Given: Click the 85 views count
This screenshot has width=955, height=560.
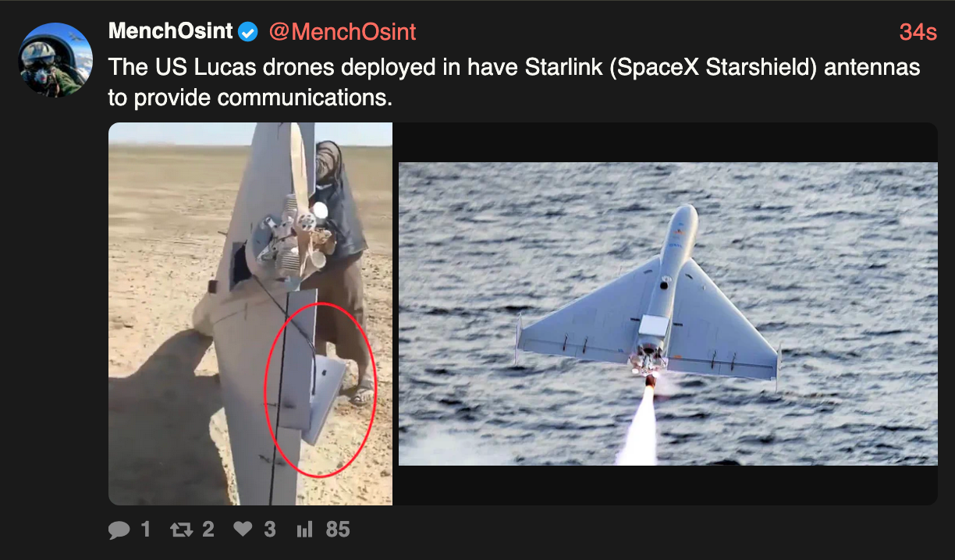Looking at the screenshot, I should click(x=338, y=530).
